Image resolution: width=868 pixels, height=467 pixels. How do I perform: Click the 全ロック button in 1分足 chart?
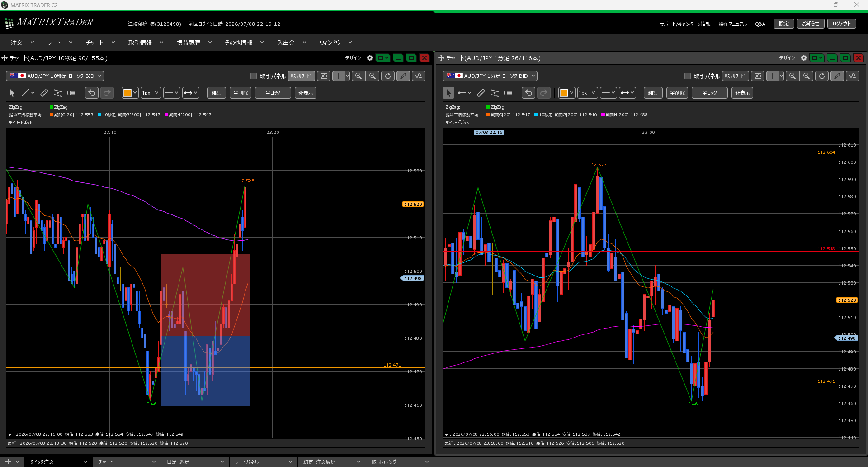[710, 93]
